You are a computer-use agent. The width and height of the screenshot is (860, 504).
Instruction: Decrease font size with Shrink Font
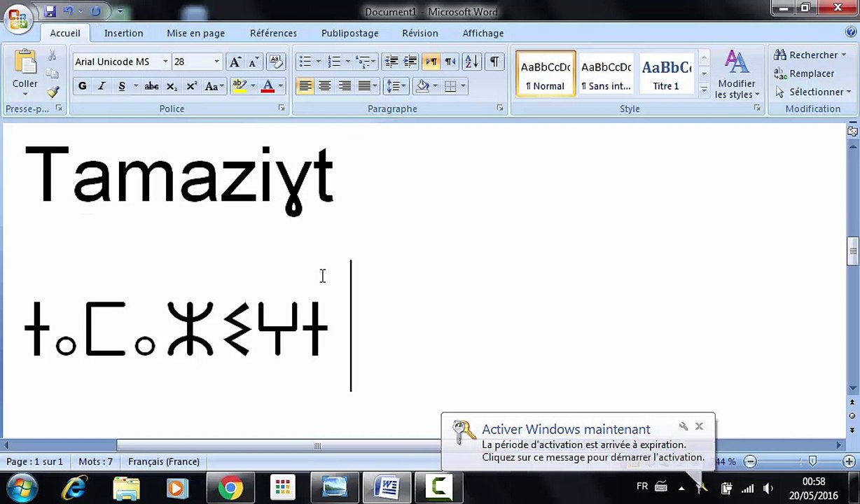254,62
